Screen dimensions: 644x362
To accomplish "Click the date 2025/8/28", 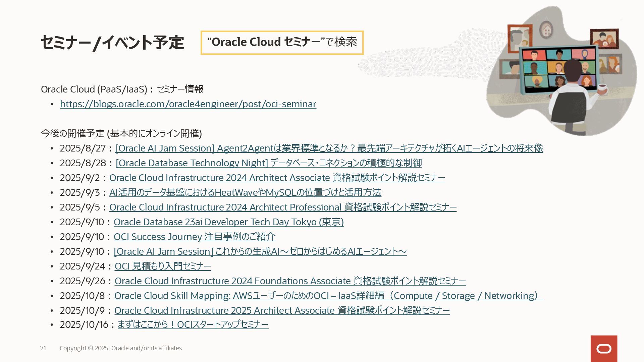I will tap(83, 163).
